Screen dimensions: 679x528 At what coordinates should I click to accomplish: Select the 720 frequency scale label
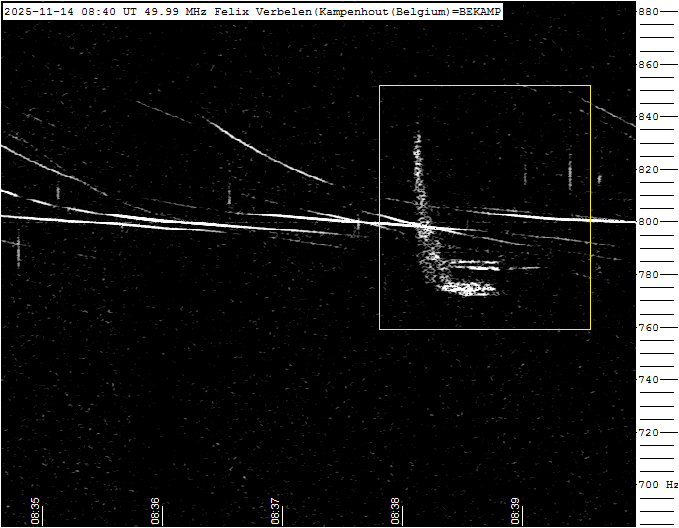(649, 432)
